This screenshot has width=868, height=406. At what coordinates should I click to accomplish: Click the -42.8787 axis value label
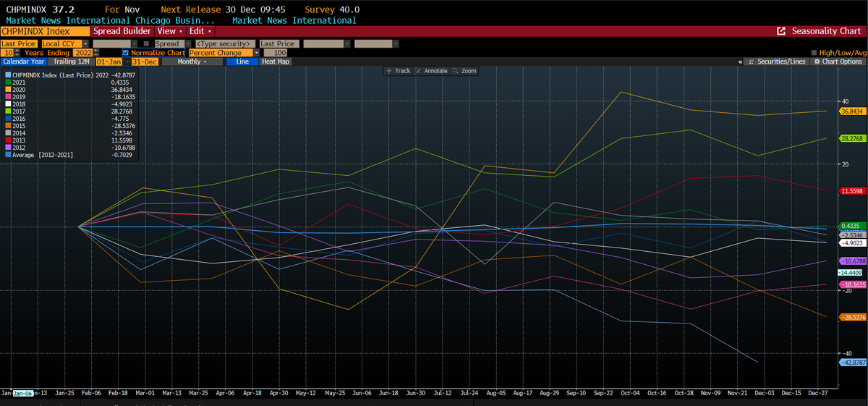pyautogui.click(x=851, y=362)
